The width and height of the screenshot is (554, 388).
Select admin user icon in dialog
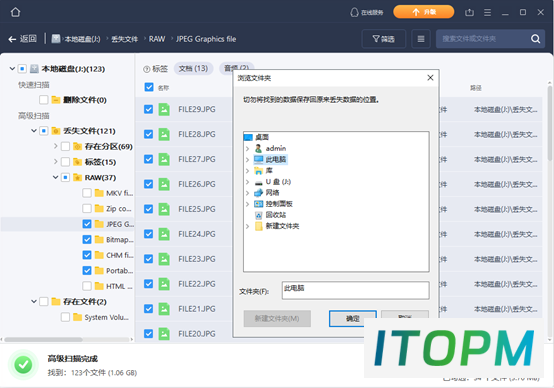[259, 148]
